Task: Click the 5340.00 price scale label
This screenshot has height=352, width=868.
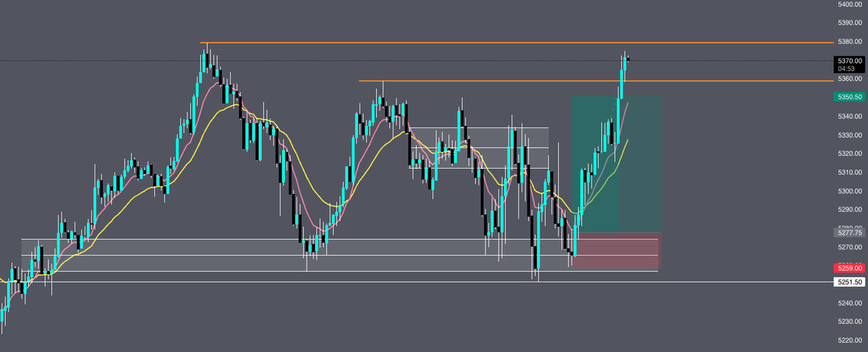Action: (849, 116)
